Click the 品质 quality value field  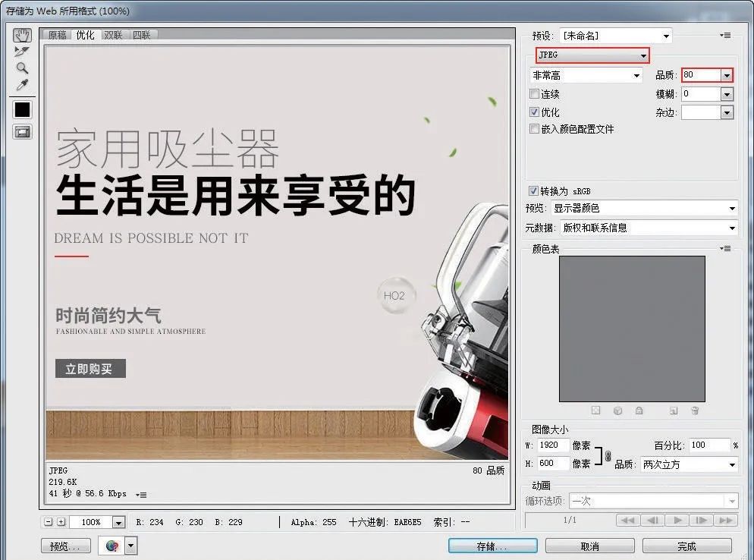(701, 75)
